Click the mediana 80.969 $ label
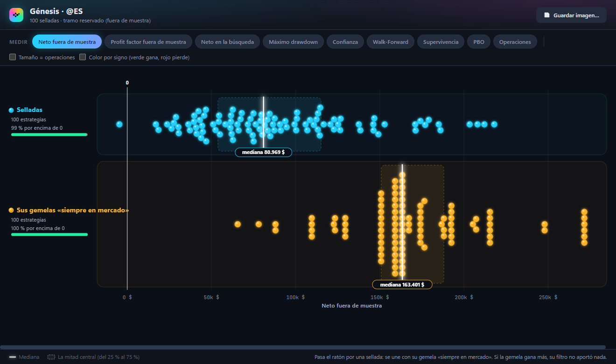 click(263, 152)
